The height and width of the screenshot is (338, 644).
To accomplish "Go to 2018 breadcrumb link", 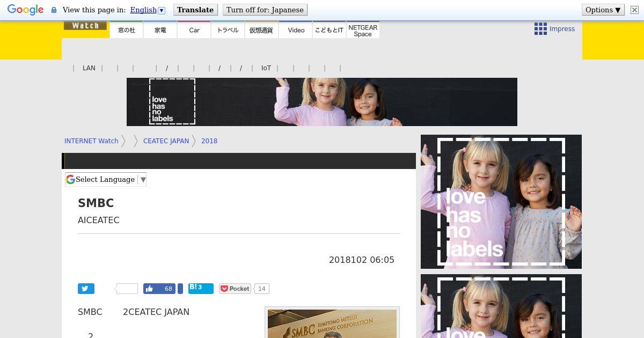I will tap(209, 141).
